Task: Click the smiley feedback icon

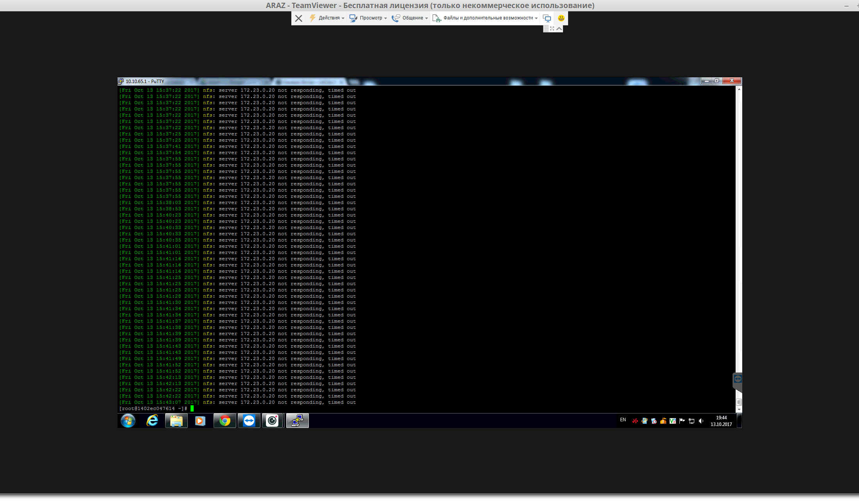Action: 561,18
